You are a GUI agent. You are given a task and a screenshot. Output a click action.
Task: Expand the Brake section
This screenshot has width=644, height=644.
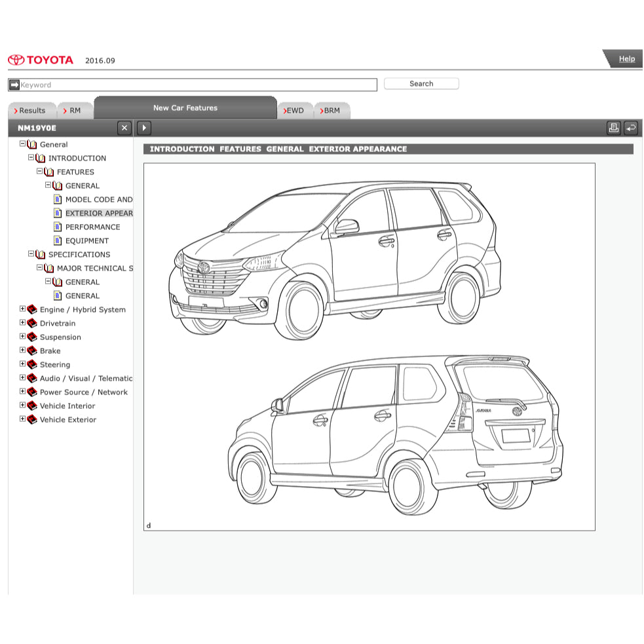click(22, 350)
